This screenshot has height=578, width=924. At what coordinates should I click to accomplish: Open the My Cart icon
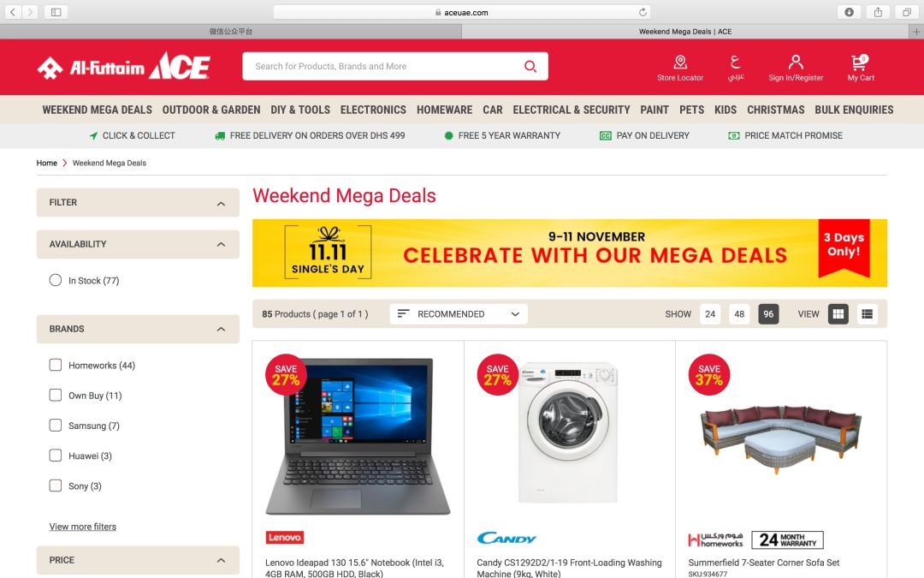coord(860,62)
